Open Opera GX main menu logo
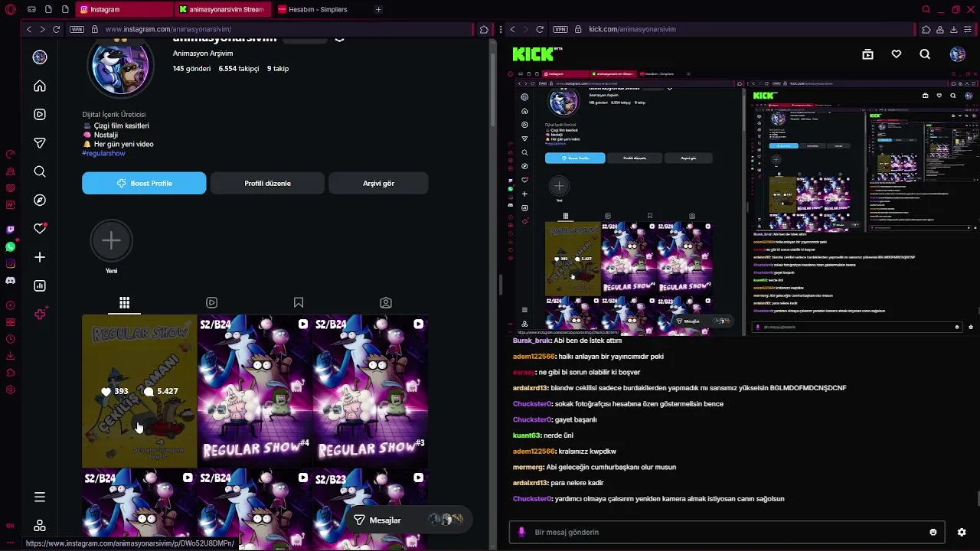Viewport: 980px width, 551px height. (9, 9)
